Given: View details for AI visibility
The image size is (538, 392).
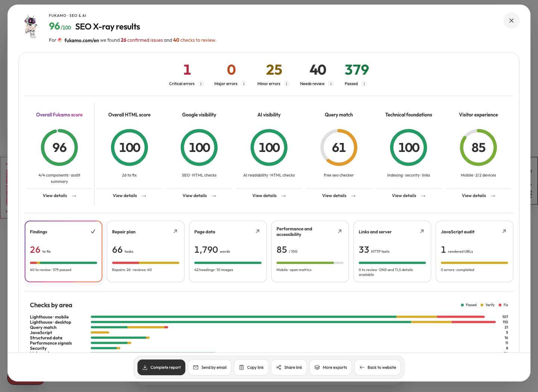Looking at the screenshot, I should [x=269, y=196].
